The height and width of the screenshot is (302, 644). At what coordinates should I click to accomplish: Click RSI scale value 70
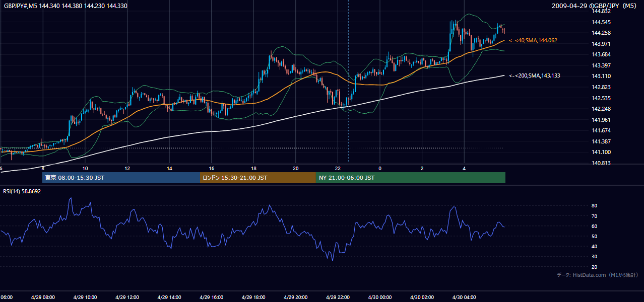coord(594,216)
